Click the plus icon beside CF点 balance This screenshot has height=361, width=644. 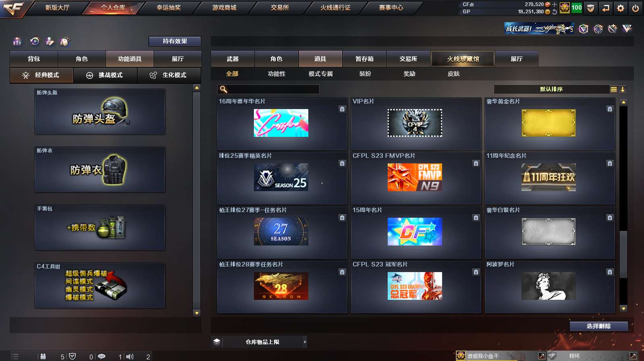coord(555,4)
